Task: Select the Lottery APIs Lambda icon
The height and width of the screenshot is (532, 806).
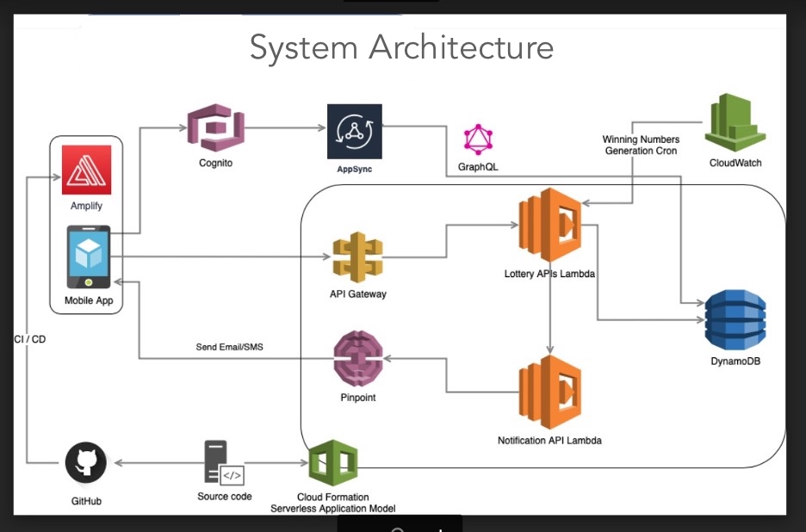Action: [x=550, y=225]
